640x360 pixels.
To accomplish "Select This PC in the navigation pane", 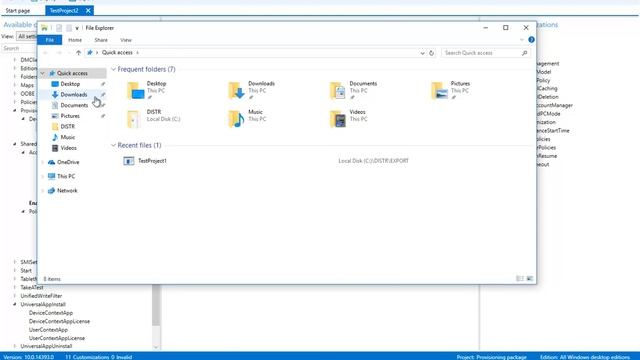I will [66, 176].
